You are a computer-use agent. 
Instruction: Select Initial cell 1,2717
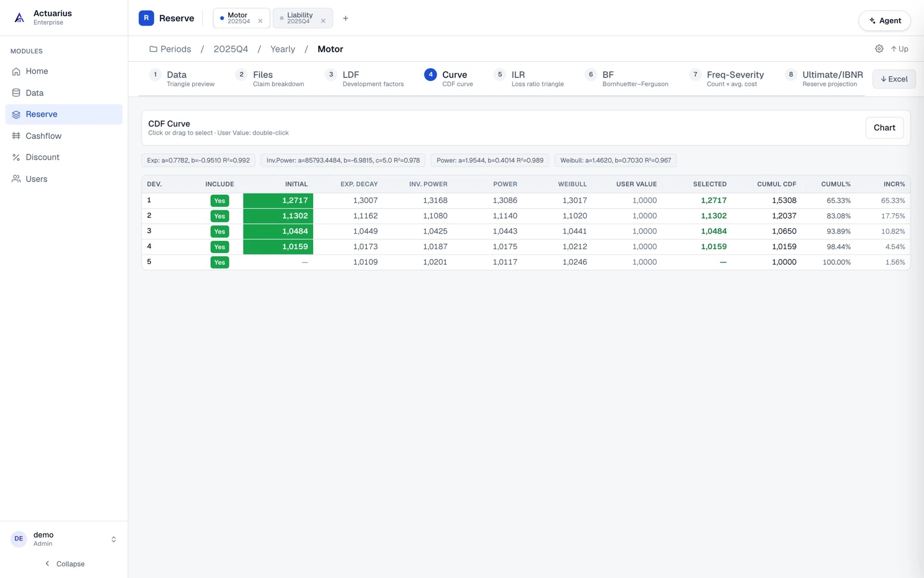click(278, 201)
